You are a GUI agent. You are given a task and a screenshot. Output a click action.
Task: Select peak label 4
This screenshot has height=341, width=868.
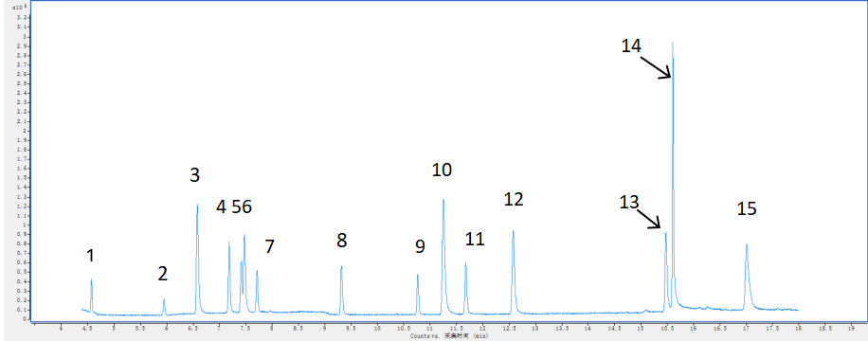tap(222, 207)
